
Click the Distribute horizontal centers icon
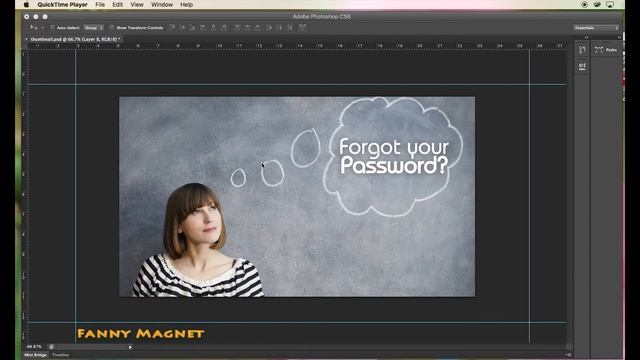tap(279, 28)
